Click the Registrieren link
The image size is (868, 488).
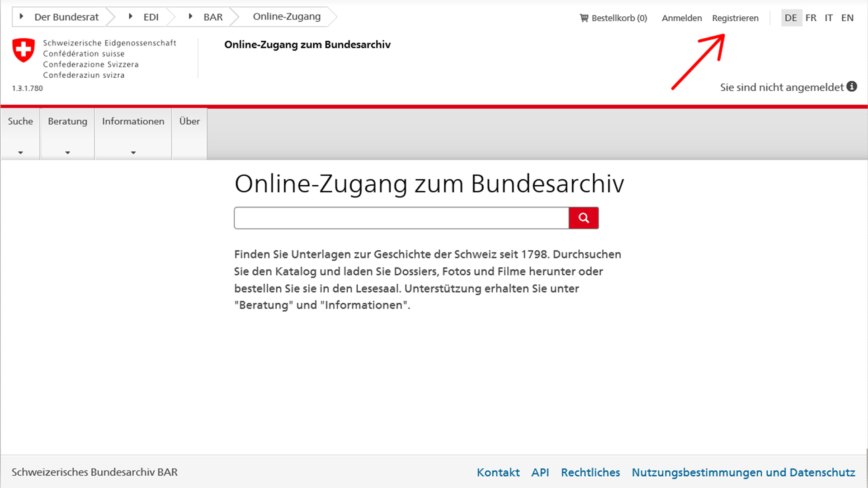[x=735, y=18]
